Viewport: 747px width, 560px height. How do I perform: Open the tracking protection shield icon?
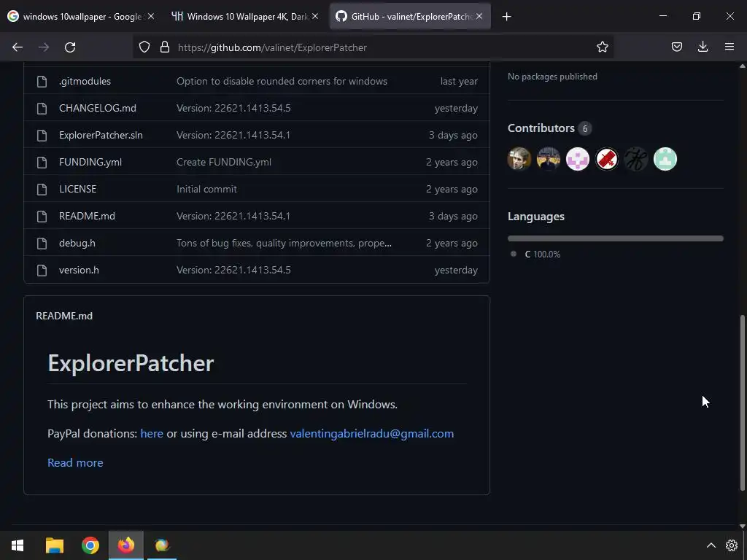pyautogui.click(x=144, y=47)
